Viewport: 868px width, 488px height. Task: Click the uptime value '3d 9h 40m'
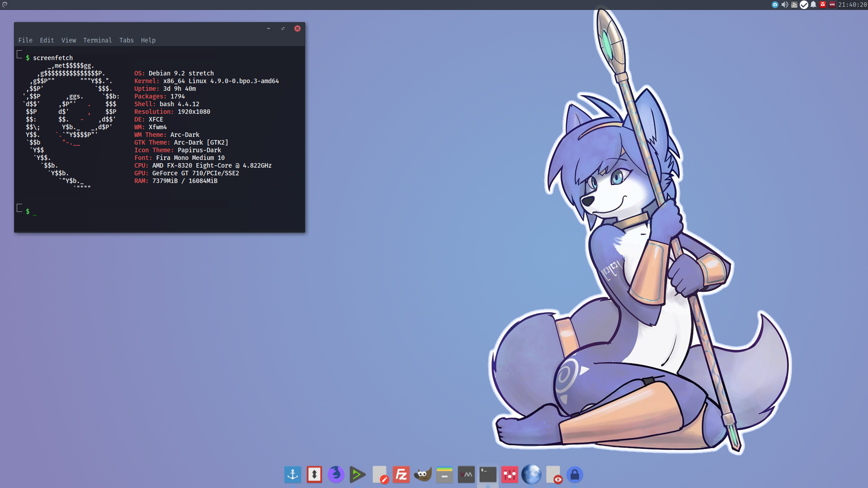point(179,89)
